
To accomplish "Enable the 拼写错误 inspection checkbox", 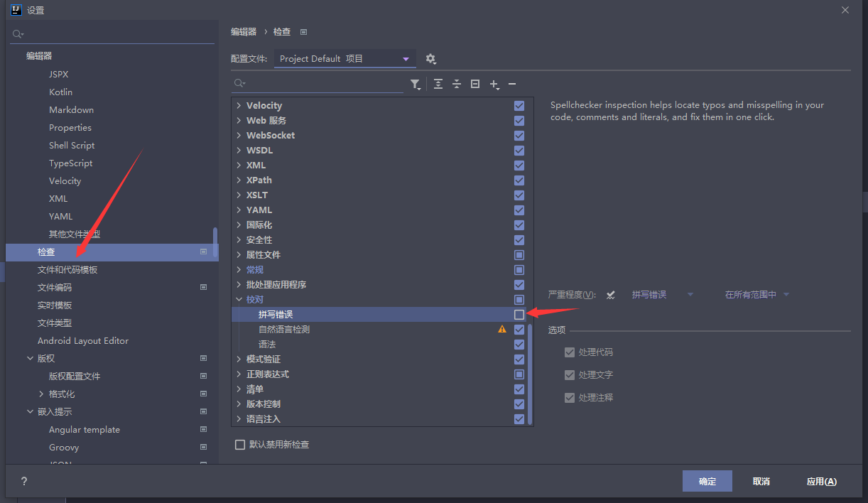I will 519,315.
